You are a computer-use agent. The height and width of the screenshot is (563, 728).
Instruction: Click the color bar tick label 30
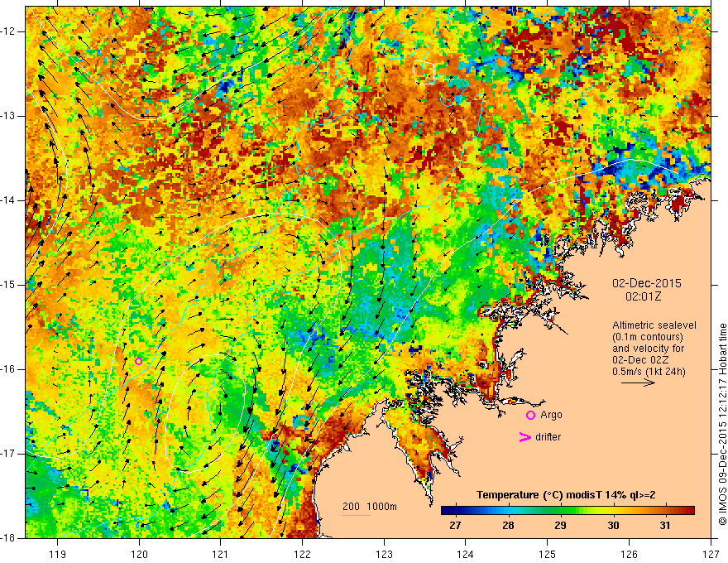(613, 526)
